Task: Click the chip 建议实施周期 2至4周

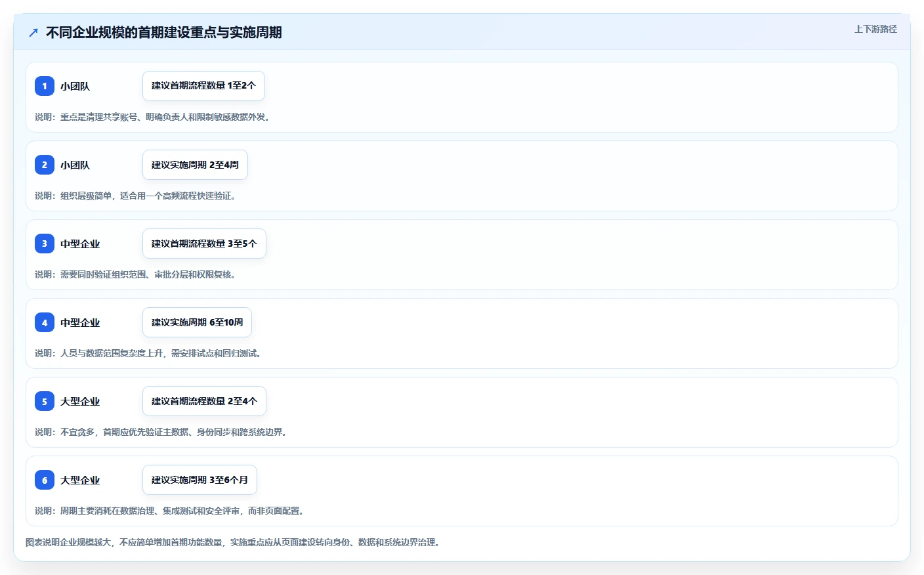Action: 195,165
